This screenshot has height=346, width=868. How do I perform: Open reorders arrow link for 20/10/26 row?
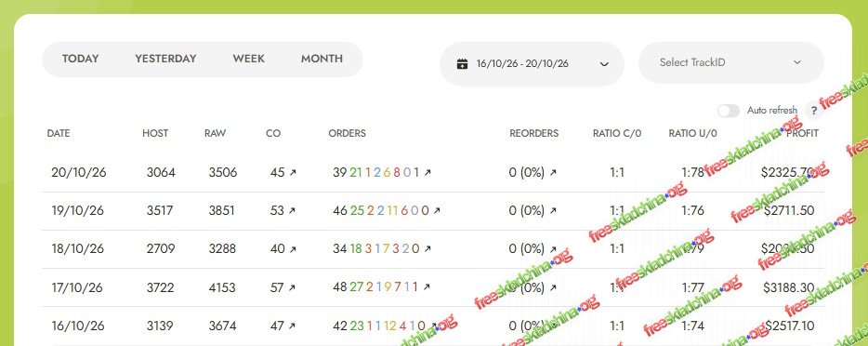[x=552, y=173]
